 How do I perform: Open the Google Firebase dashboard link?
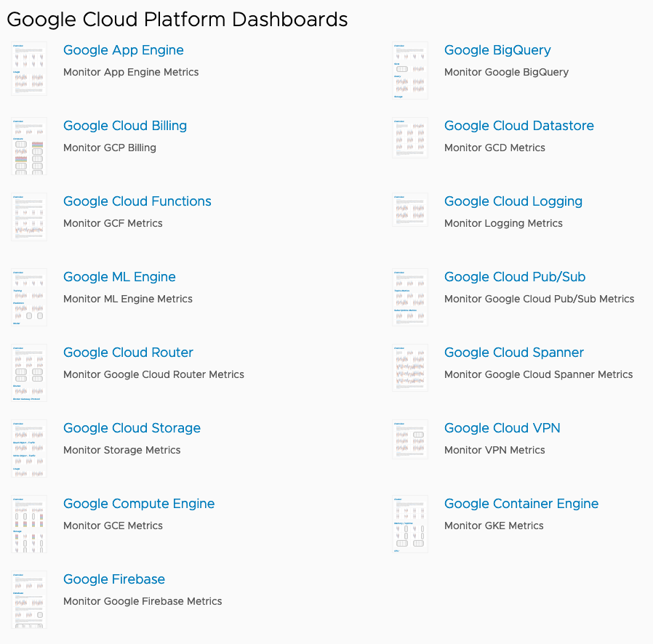click(x=114, y=579)
